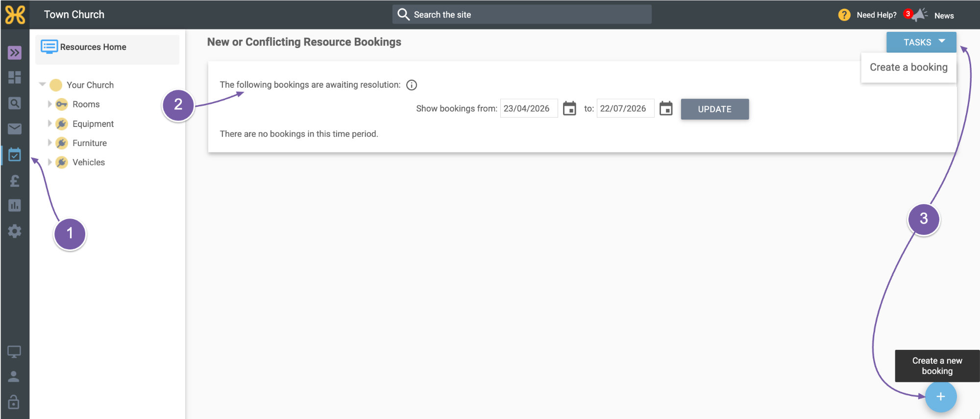Open the address book search icon
Viewport: 980px width, 419px height.
coord(15,103)
